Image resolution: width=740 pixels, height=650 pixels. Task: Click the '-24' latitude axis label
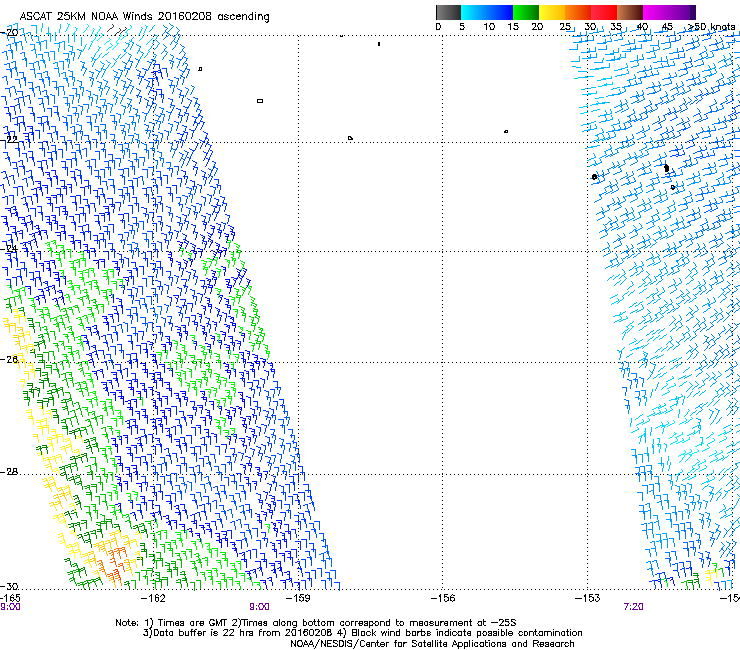[x=9, y=248]
